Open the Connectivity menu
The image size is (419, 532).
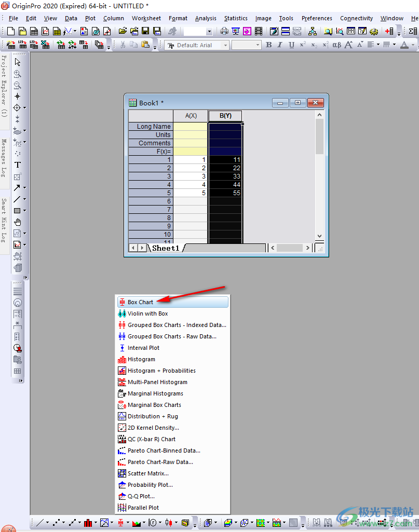pos(356,18)
